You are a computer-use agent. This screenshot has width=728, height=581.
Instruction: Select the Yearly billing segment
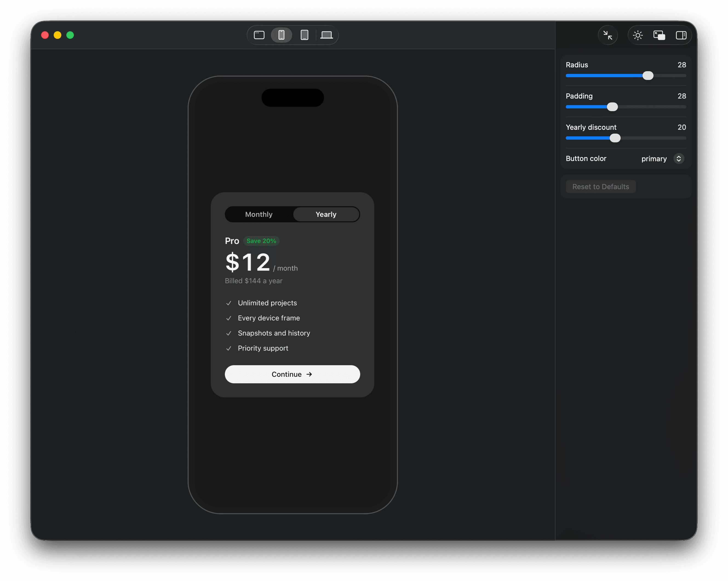[326, 214]
